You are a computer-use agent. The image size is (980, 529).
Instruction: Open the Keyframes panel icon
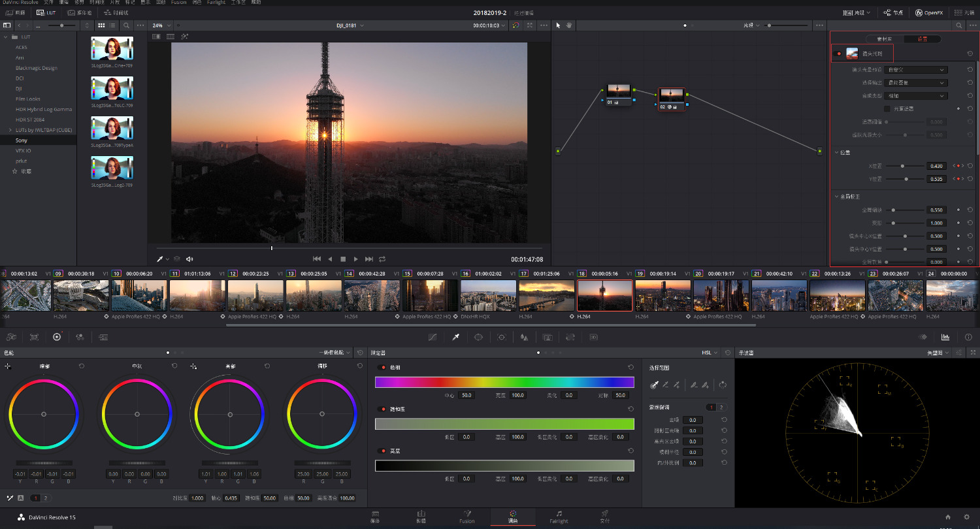(923, 337)
